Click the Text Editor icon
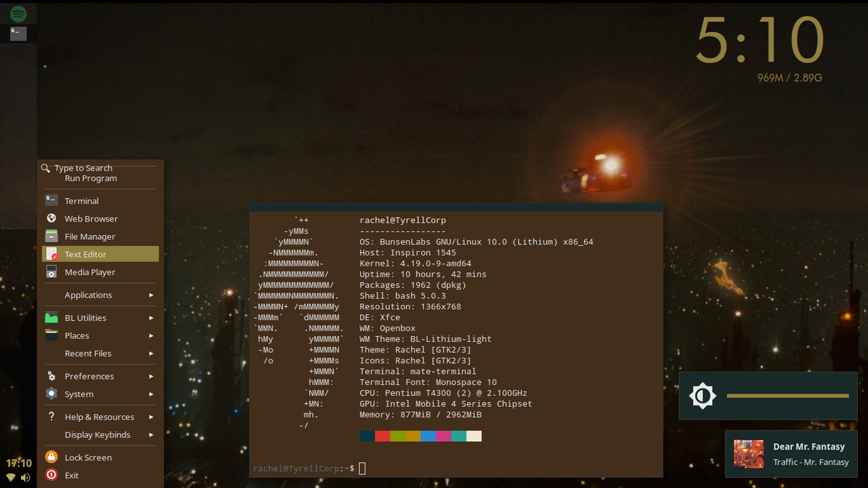This screenshot has height=488, width=868. click(52, 253)
